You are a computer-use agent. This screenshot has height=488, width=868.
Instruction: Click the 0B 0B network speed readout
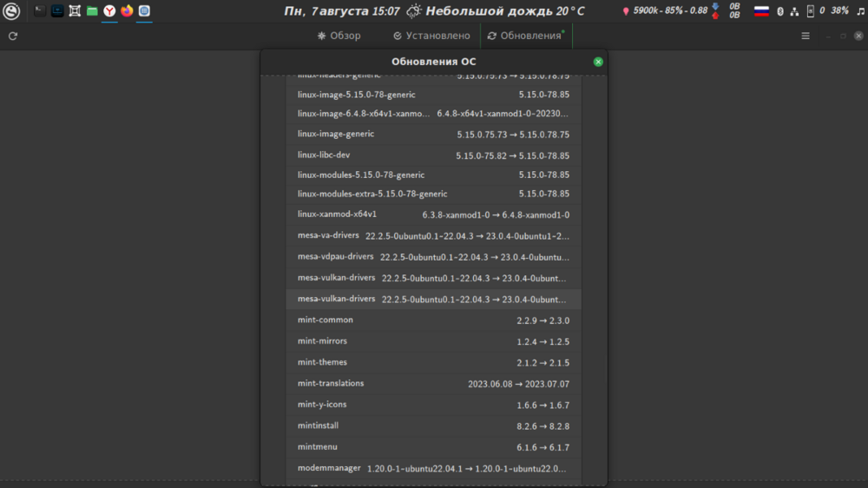[734, 10]
